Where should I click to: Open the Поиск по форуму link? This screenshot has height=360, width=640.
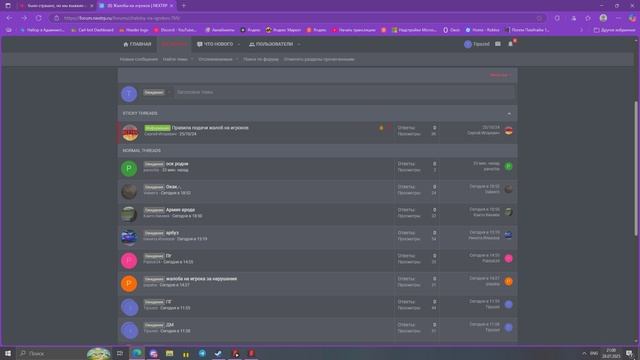(x=261, y=59)
